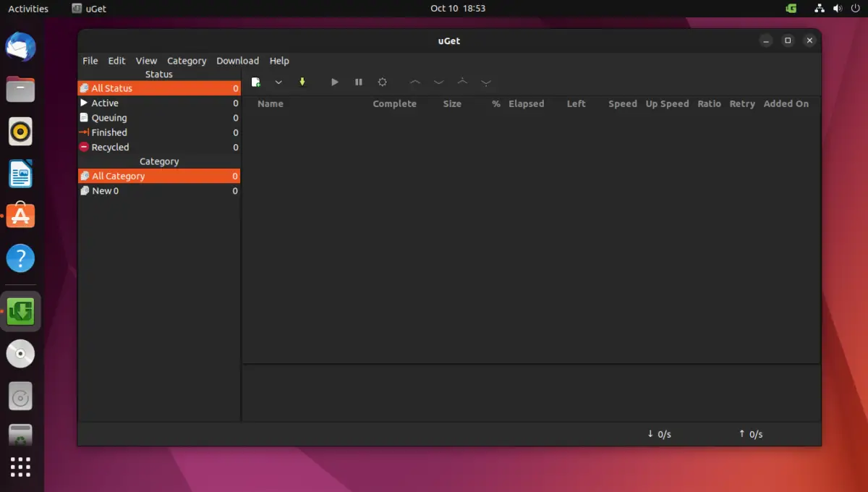Launch Thunderbird from the dock
Image resolution: width=868 pixels, height=492 pixels.
pyautogui.click(x=21, y=48)
